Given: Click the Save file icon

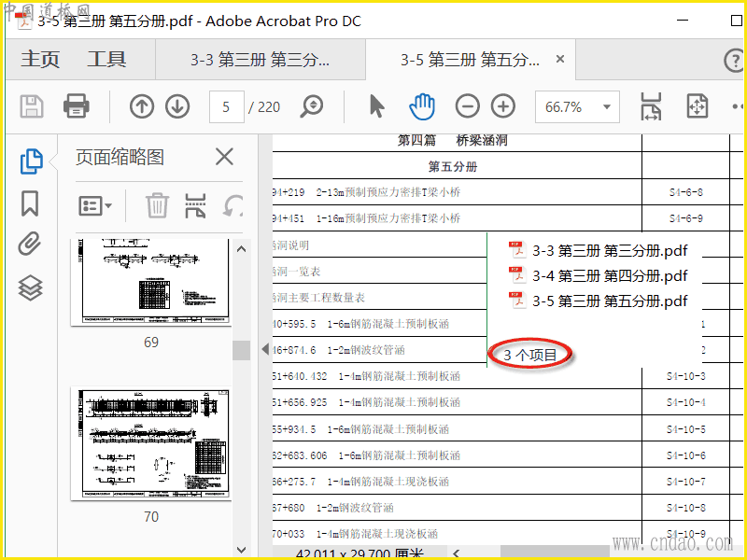Looking at the screenshot, I should click(32, 106).
